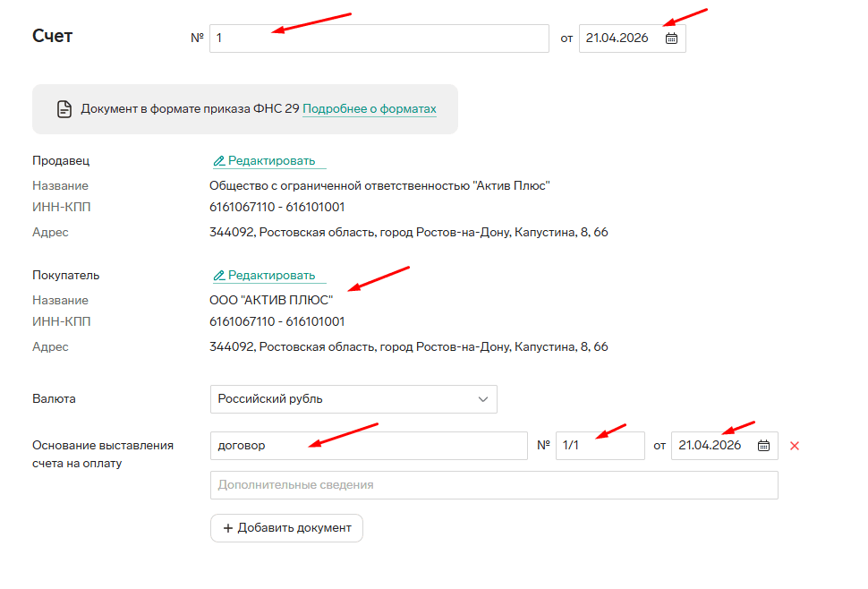Click the document icon in the ФНС format banner

pyautogui.click(x=64, y=109)
